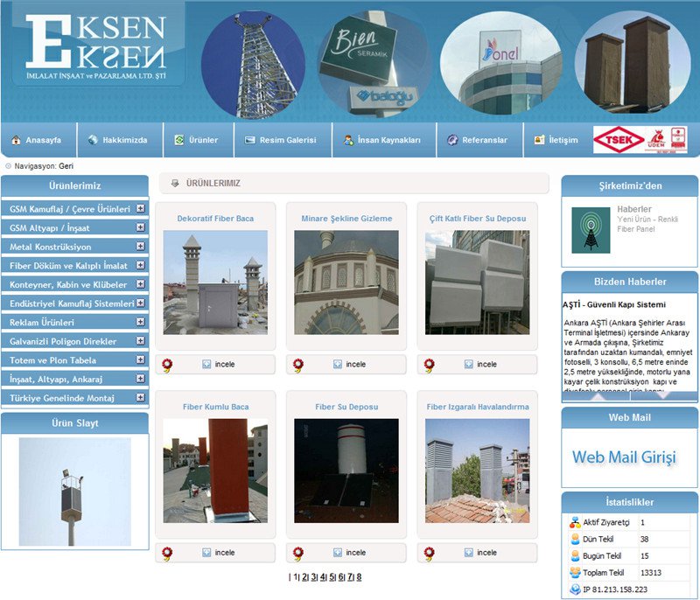Click the envelope icon beside İletişim
This screenshot has width=700, height=600.
click(538, 140)
